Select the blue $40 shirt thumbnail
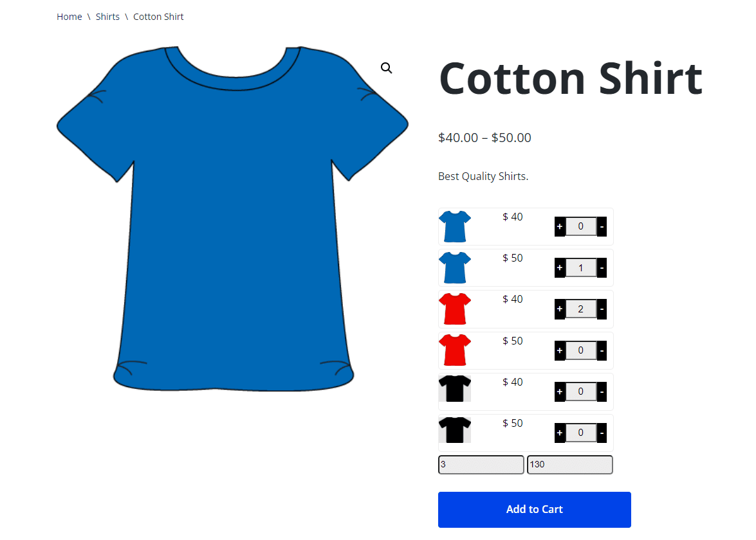This screenshot has height=540, width=756. point(455,226)
